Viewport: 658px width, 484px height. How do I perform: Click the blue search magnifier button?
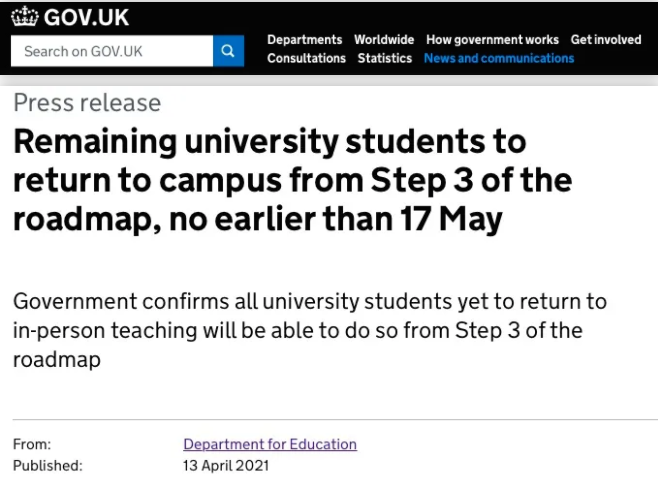click(228, 51)
